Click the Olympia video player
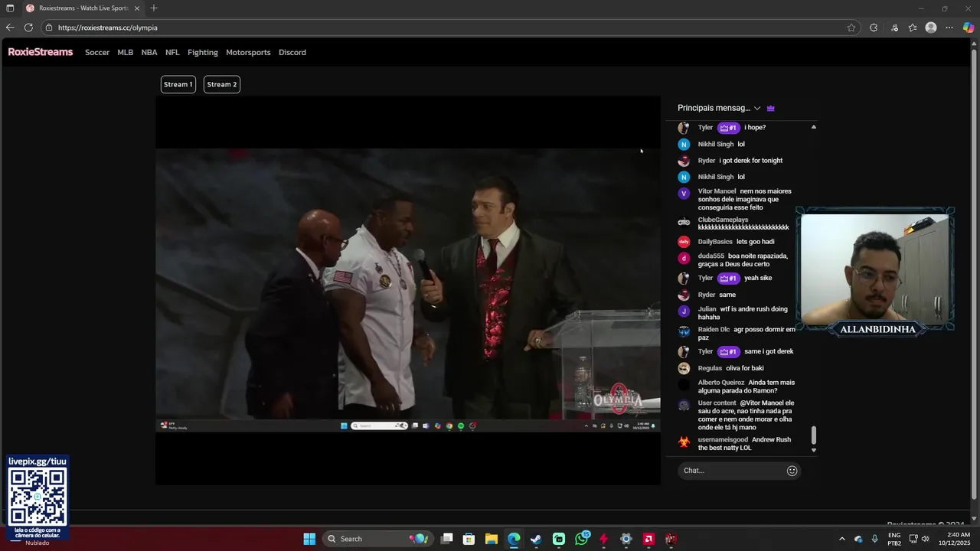 click(x=408, y=290)
